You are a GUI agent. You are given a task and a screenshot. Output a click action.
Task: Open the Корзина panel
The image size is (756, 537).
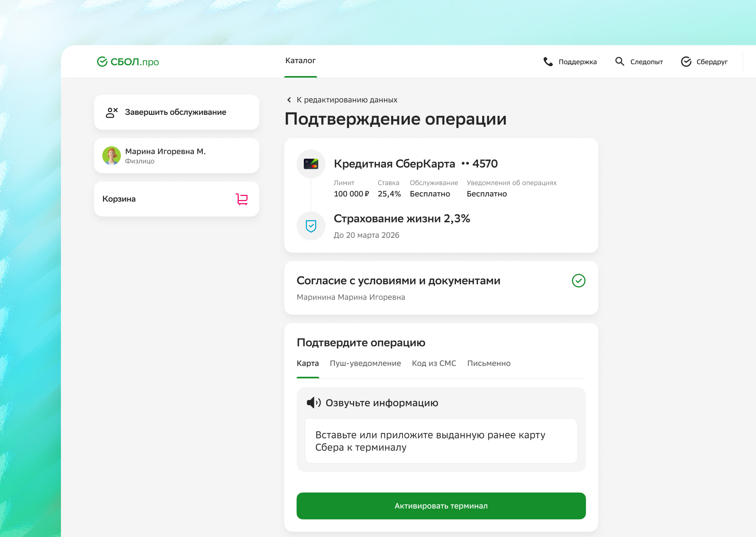pos(176,199)
